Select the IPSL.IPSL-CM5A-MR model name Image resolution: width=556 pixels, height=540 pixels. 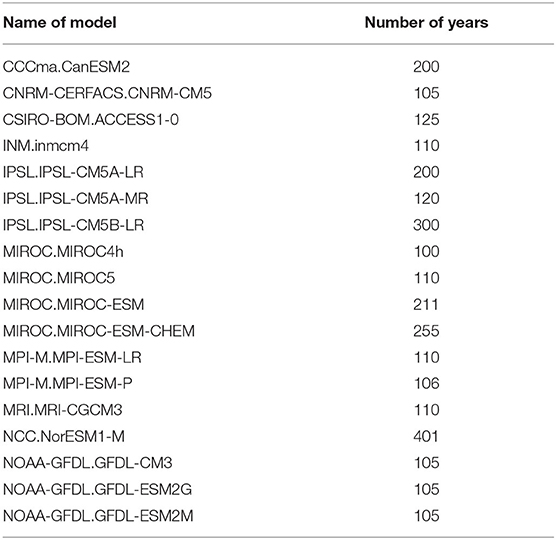(x=76, y=199)
